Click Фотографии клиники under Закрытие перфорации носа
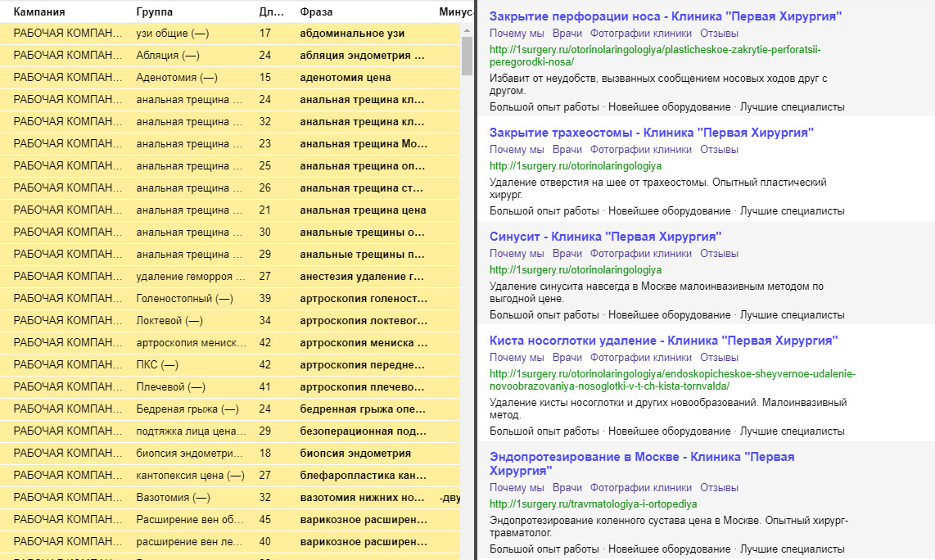The width and height of the screenshot is (935, 560). [641, 34]
